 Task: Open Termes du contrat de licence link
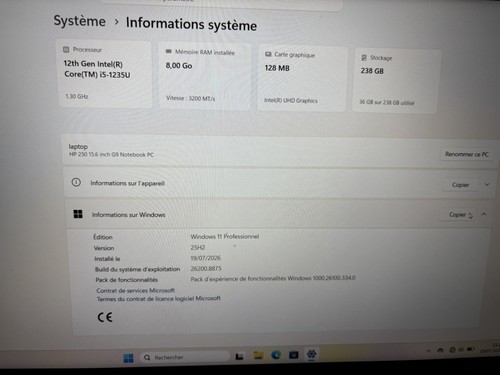[159, 299]
